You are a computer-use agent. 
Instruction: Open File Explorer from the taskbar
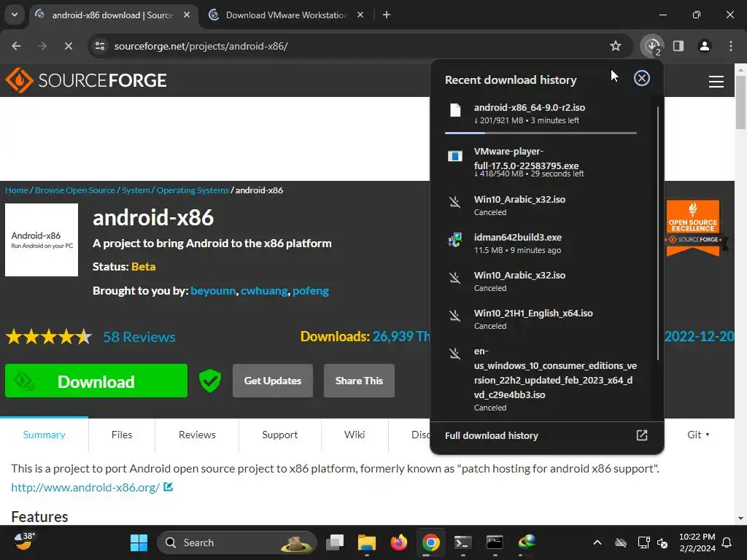coord(367,542)
